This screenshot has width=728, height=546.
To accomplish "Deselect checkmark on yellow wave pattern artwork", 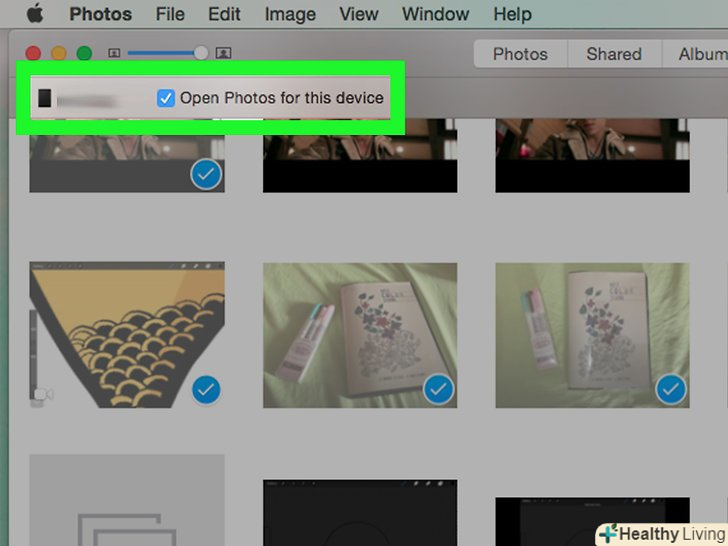I will point(206,390).
